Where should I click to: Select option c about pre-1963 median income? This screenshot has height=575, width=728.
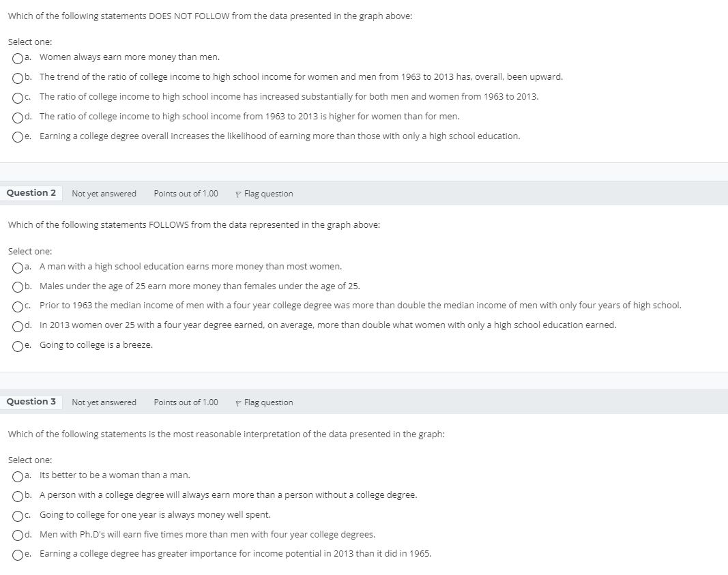(18, 306)
